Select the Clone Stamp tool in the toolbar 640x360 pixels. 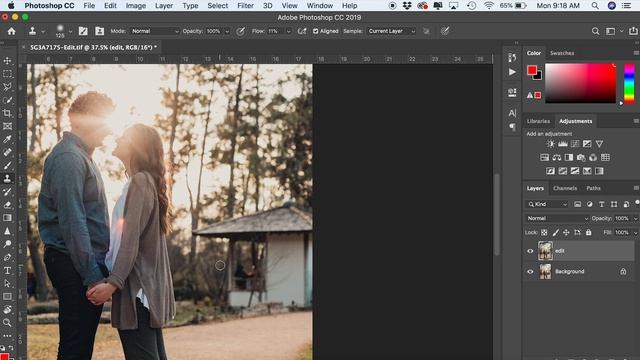pyautogui.click(x=7, y=178)
